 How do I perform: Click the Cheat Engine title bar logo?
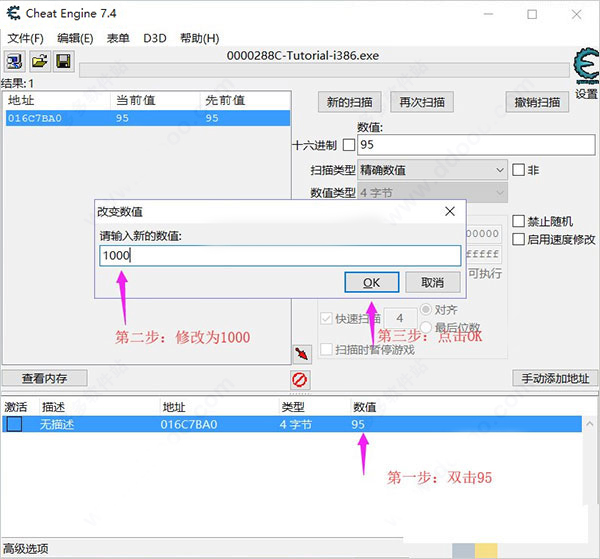pos(13,13)
